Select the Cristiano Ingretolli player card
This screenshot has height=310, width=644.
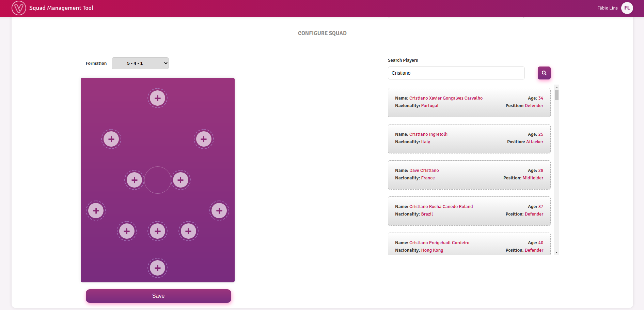469,138
